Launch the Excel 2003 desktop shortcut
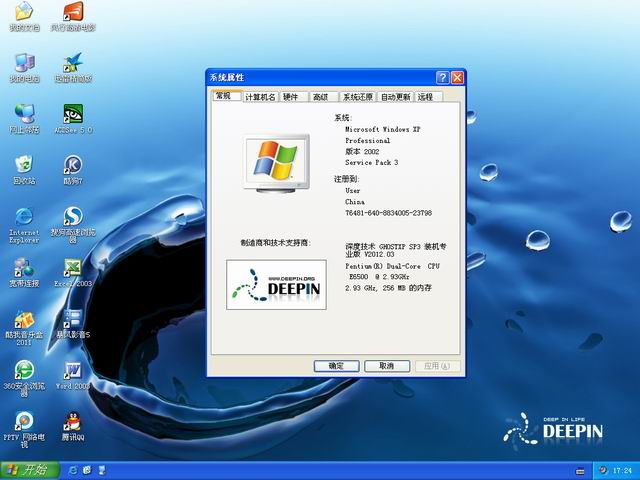The width and height of the screenshot is (640, 480). tap(72, 268)
